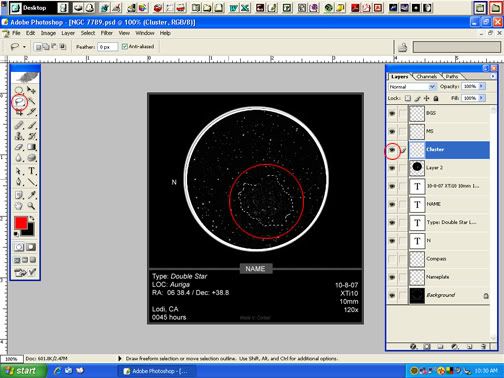Image resolution: width=504 pixels, height=378 pixels.
Task: Click the Feather value field
Action: tap(107, 47)
